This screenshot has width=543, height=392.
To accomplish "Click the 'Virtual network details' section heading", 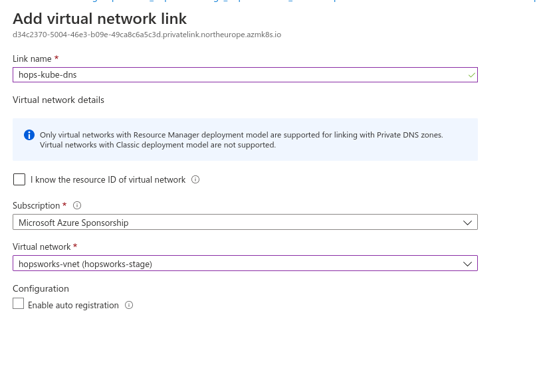I will click(58, 100).
